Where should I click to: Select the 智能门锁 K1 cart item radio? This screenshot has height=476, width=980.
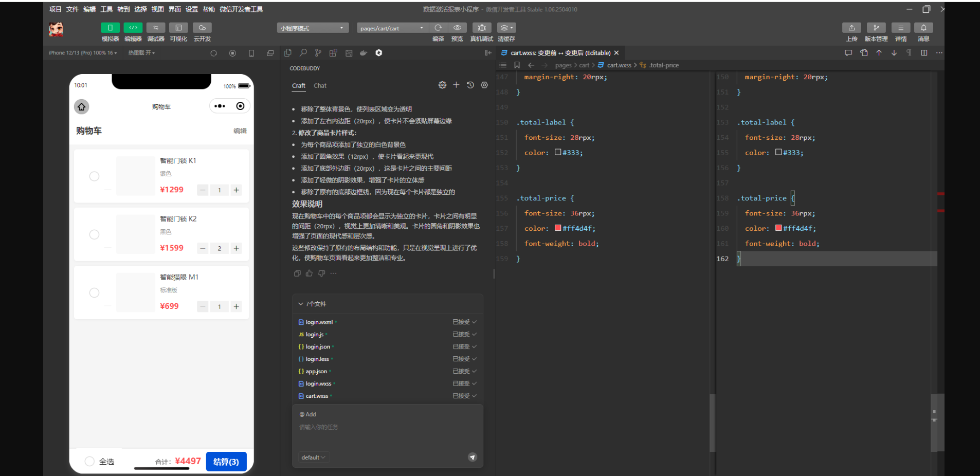(94, 176)
